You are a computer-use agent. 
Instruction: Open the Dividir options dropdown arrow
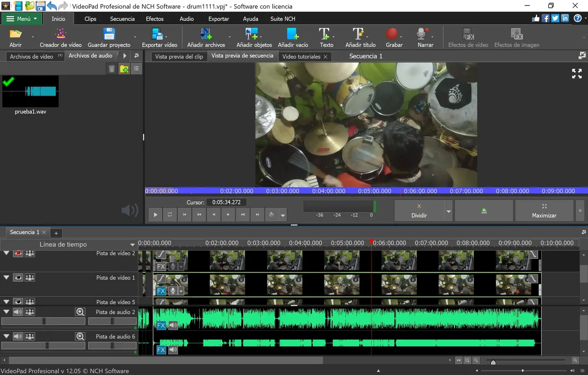[x=449, y=211]
